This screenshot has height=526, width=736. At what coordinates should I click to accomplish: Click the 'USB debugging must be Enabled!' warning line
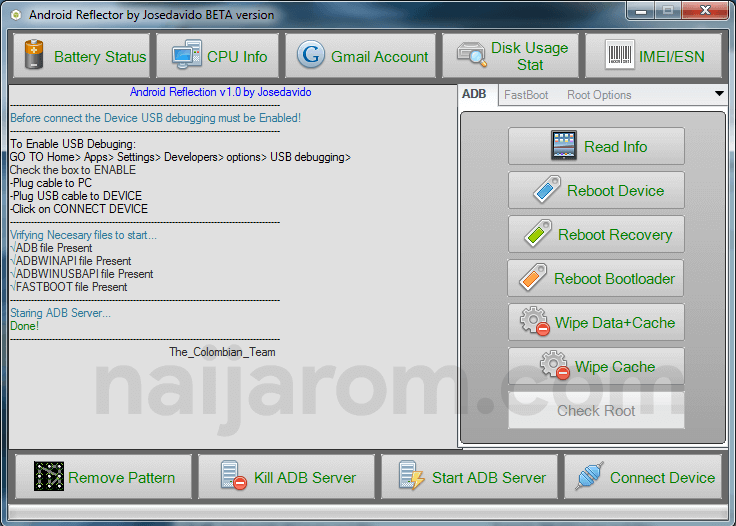click(155, 118)
